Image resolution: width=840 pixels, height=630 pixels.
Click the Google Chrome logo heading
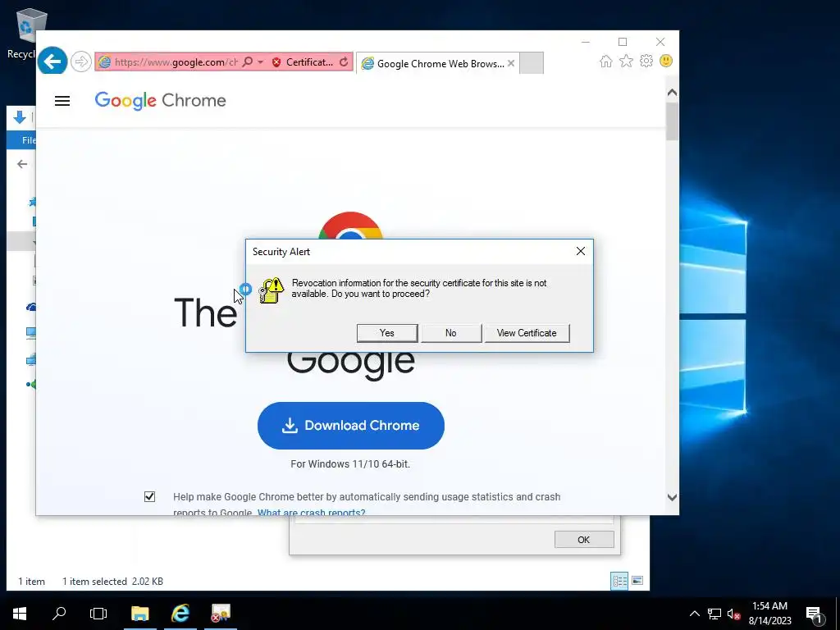point(160,100)
